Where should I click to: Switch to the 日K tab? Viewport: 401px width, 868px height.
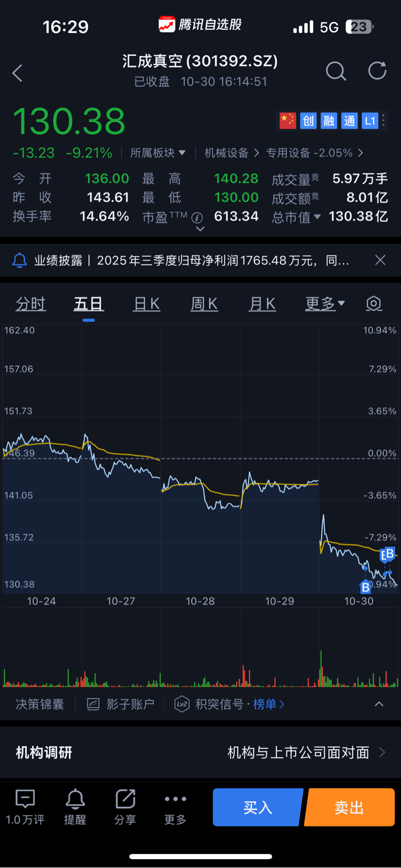(147, 303)
